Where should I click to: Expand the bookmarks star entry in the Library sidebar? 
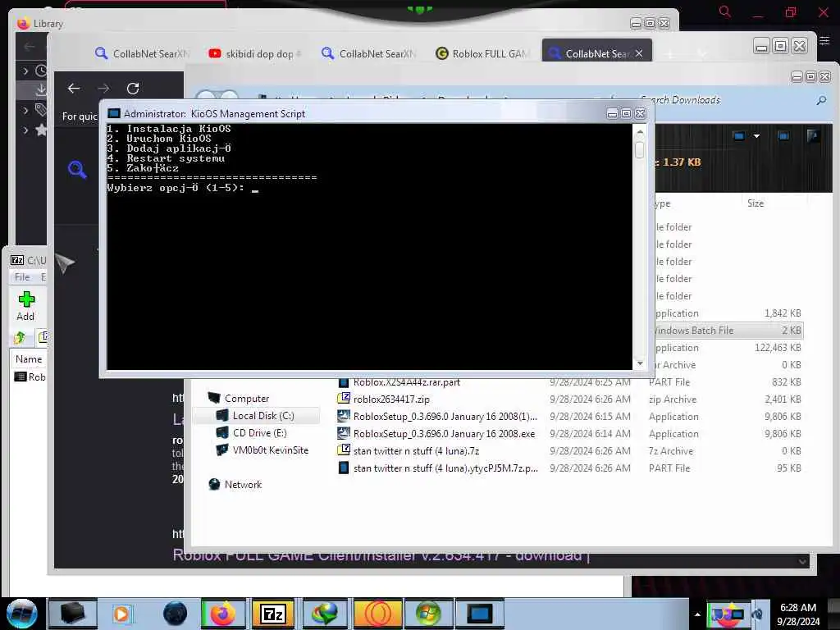tap(25, 130)
